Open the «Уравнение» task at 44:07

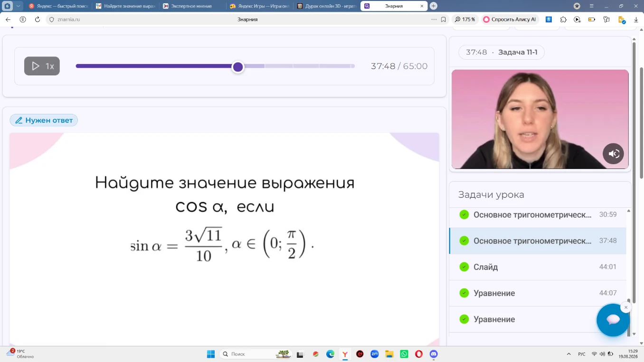538,293
